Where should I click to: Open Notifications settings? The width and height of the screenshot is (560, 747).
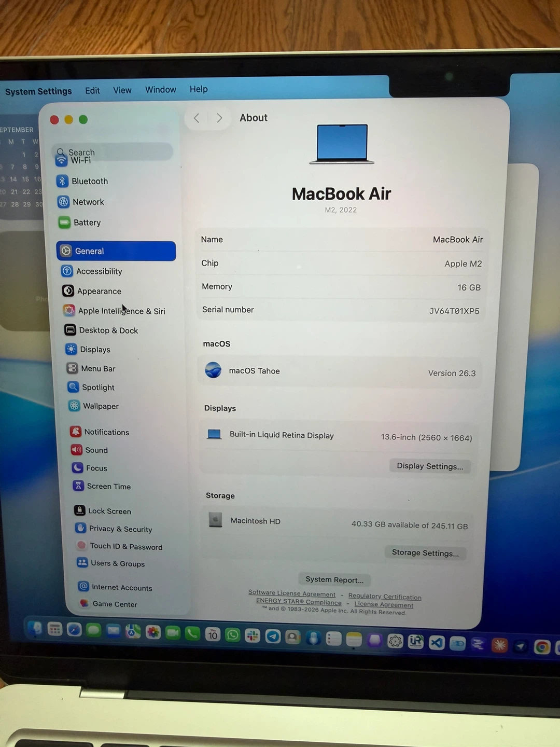point(100,432)
